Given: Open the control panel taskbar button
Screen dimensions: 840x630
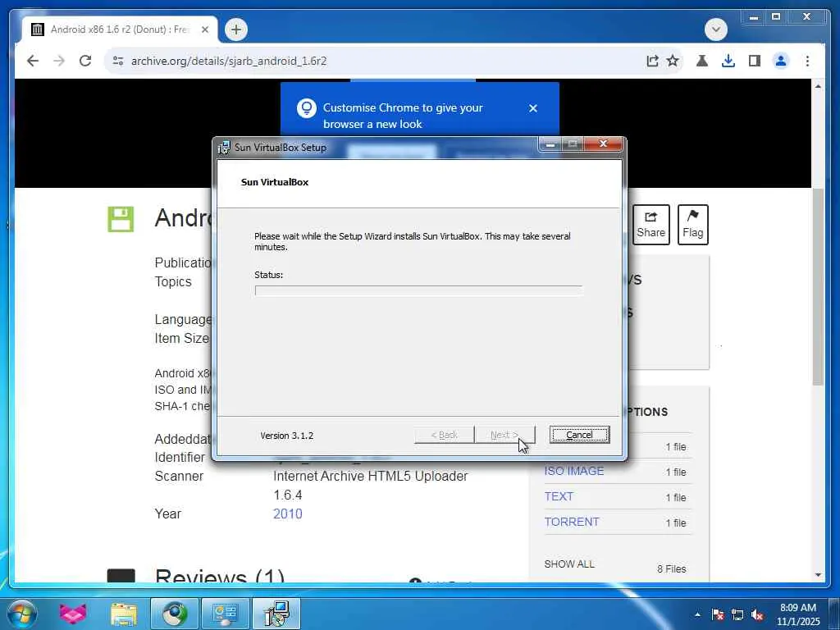Looking at the screenshot, I should 226,614.
